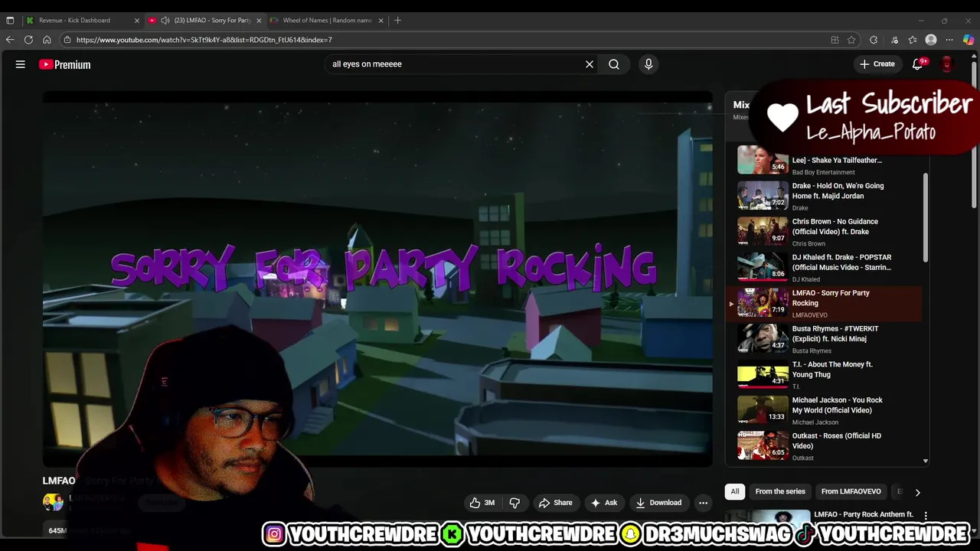This screenshot has width=980, height=551.
Task: Open browser home page
Action: 47,40
